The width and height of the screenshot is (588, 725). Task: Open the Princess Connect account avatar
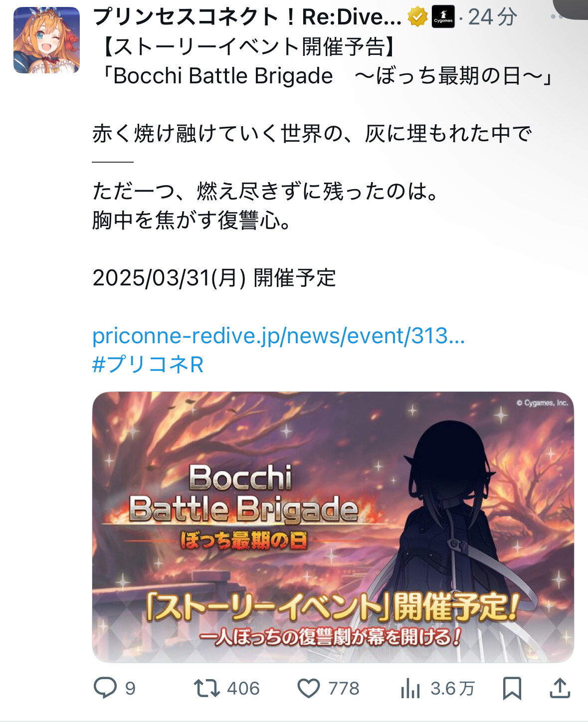click(46, 40)
